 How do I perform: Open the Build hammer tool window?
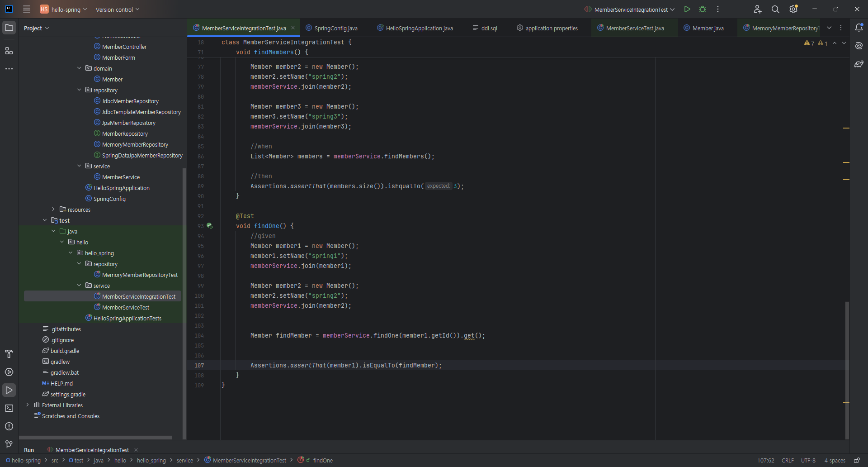point(9,354)
